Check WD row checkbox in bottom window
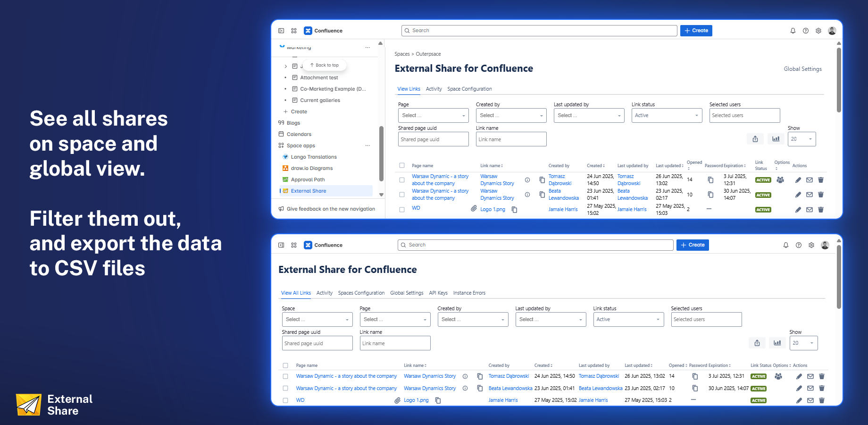The height and width of the screenshot is (425, 868). tap(285, 400)
